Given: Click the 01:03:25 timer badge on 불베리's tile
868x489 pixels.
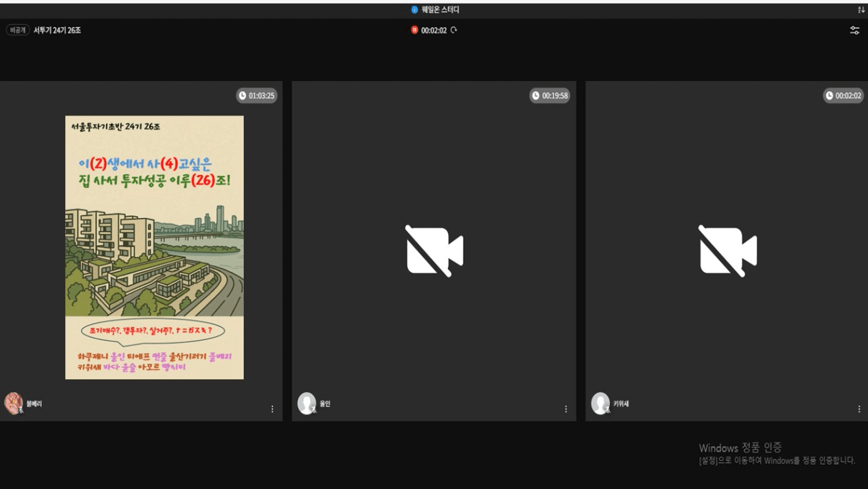Looking at the screenshot, I should tap(257, 95).
